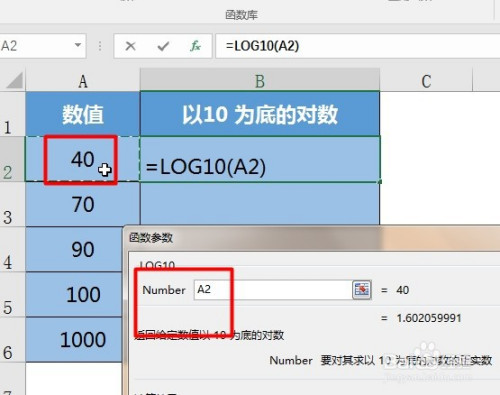Click the cancel X icon in formula bar
Screen dimensions: 500x395
(x=130, y=46)
